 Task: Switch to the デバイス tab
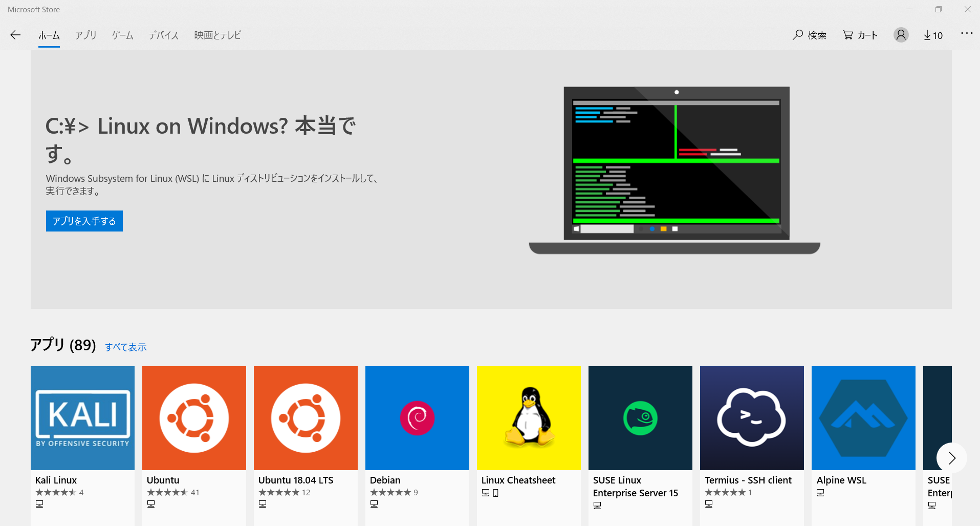pyautogui.click(x=164, y=35)
